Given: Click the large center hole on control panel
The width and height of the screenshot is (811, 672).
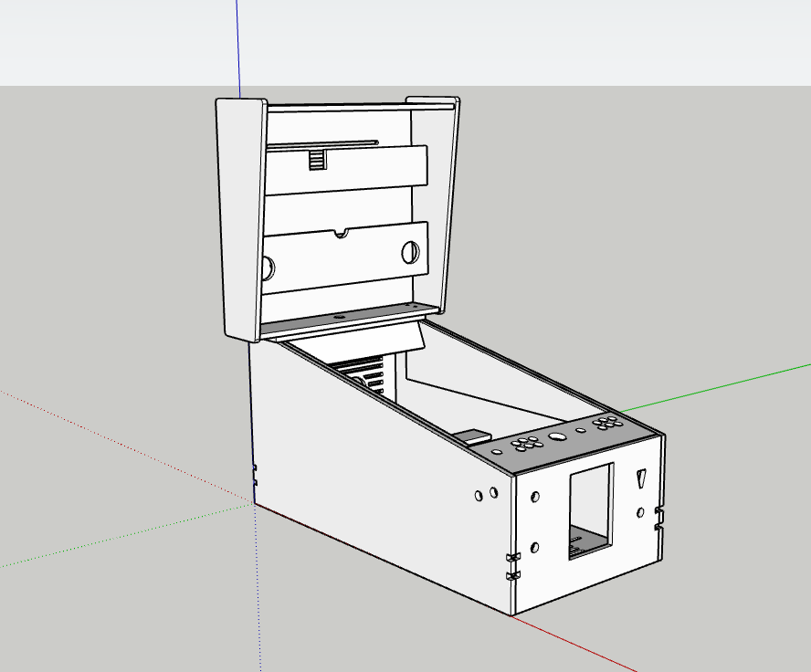Looking at the screenshot, I should [556, 436].
